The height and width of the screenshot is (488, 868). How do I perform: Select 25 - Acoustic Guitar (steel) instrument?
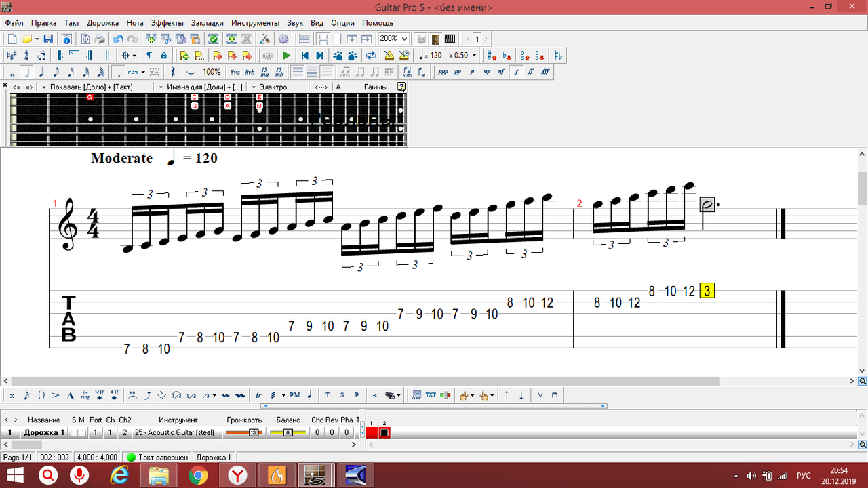point(174,432)
